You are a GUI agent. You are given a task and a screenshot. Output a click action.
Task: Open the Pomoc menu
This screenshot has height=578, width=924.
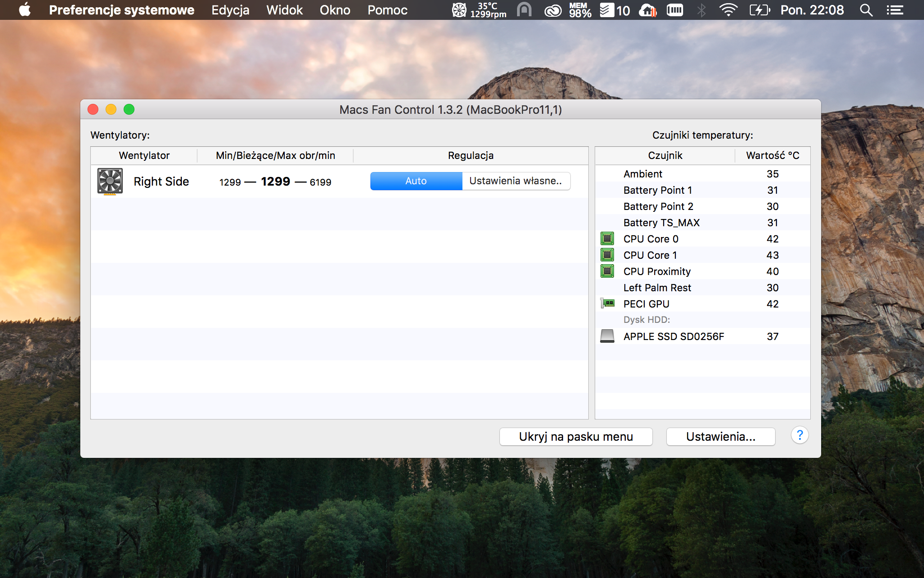387,10
